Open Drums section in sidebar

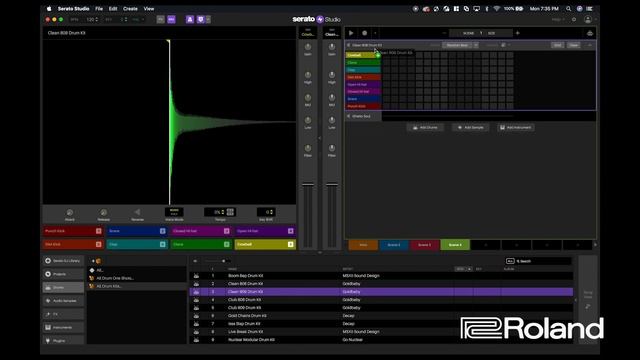pos(63,288)
